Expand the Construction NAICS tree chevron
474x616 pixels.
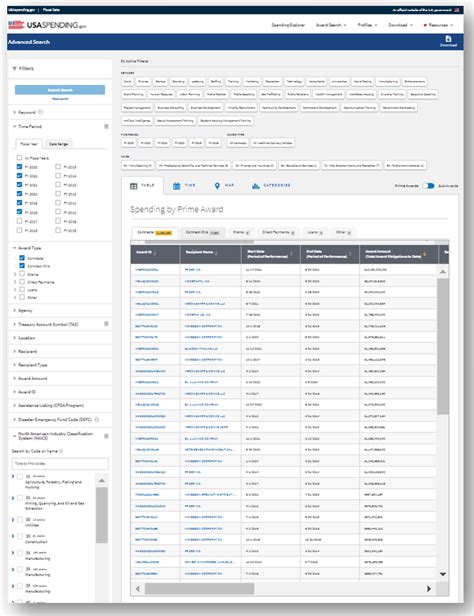click(13, 536)
